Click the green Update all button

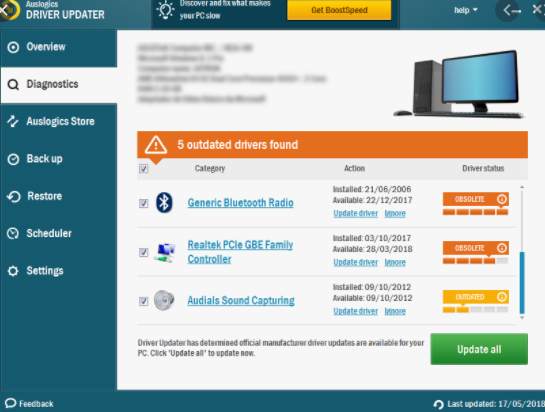(479, 349)
